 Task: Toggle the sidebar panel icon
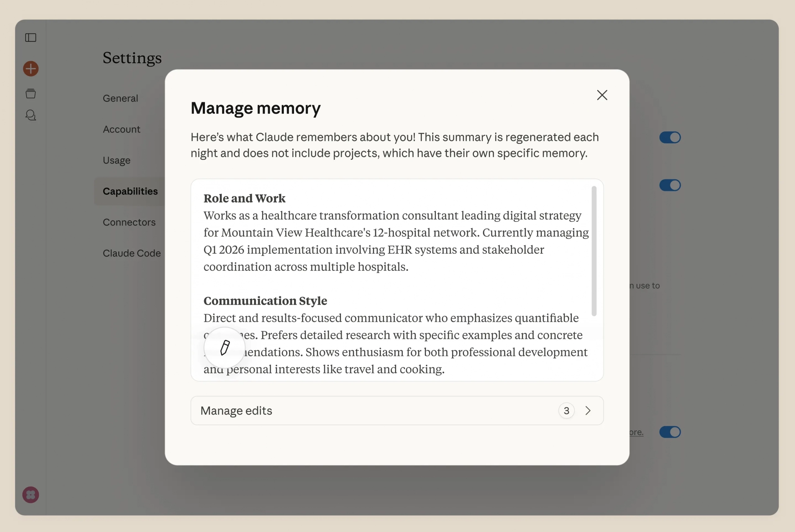pyautogui.click(x=30, y=37)
